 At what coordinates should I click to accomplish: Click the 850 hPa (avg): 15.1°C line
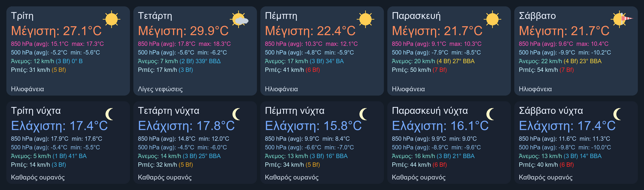click(x=57, y=44)
